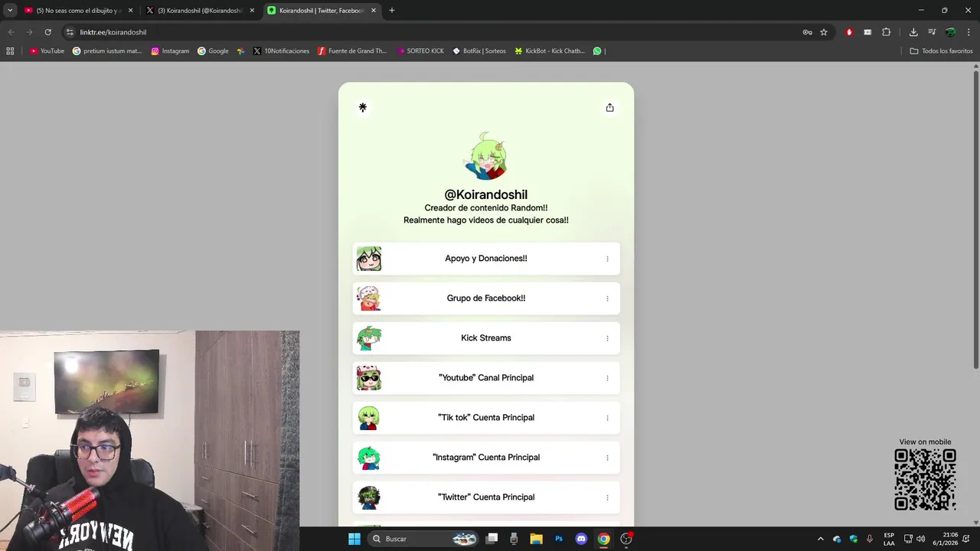The height and width of the screenshot is (551, 980).
Task: Open File Explorer from the taskbar
Action: pyautogui.click(x=537, y=539)
